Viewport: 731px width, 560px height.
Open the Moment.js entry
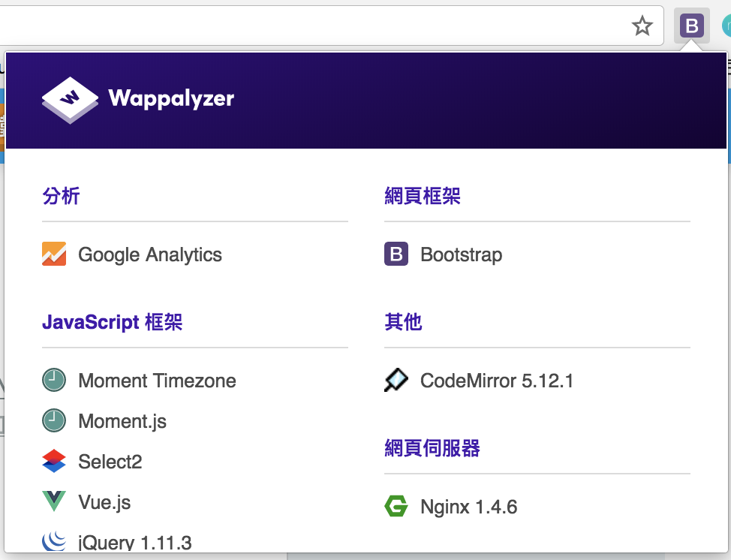tap(122, 421)
